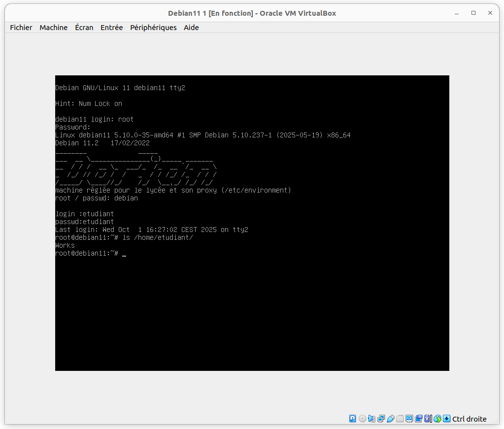
Task: Click the recording indicator icon
Action: (418, 419)
